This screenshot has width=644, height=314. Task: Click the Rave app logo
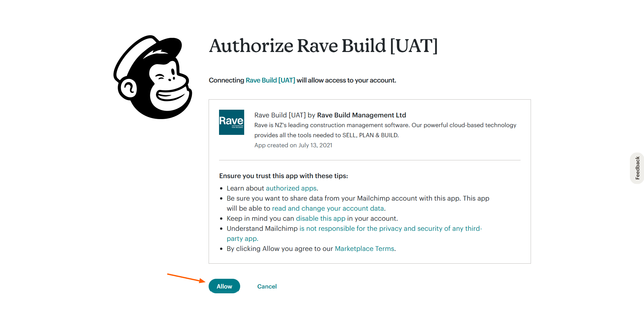(x=231, y=122)
